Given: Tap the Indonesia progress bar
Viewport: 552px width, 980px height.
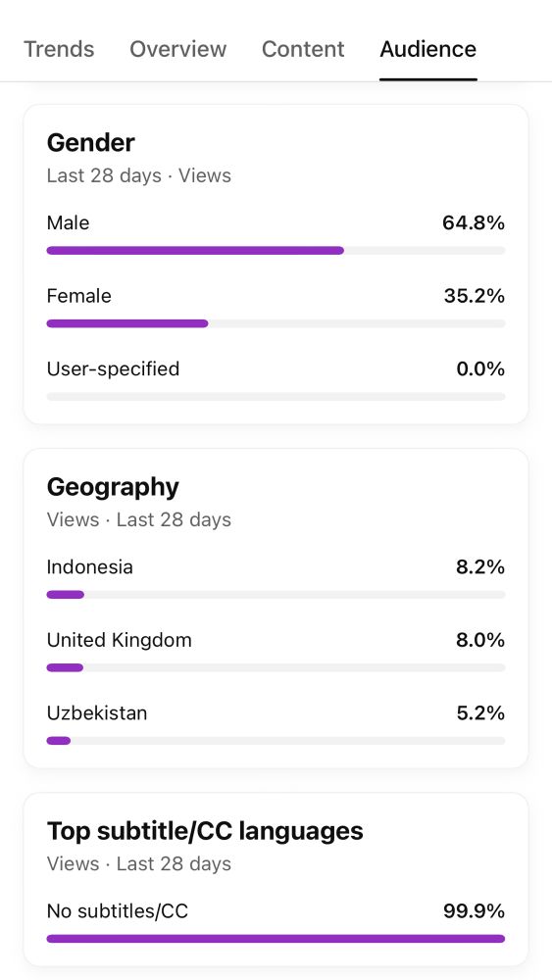Looking at the screenshot, I should pos(276,595).
